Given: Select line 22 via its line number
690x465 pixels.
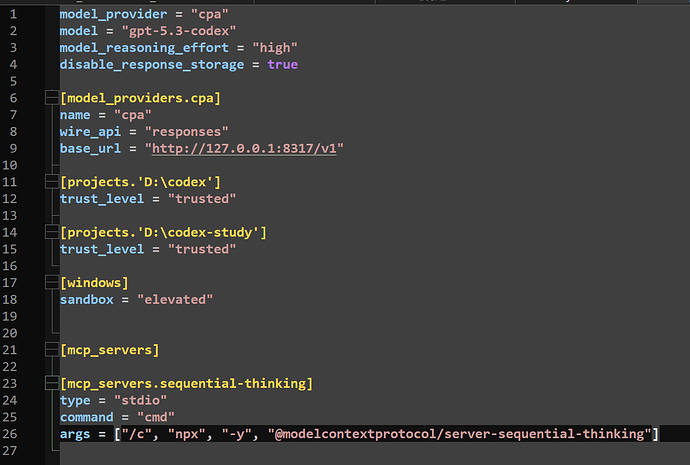Looking at the screenshot, I should point(10,367).
